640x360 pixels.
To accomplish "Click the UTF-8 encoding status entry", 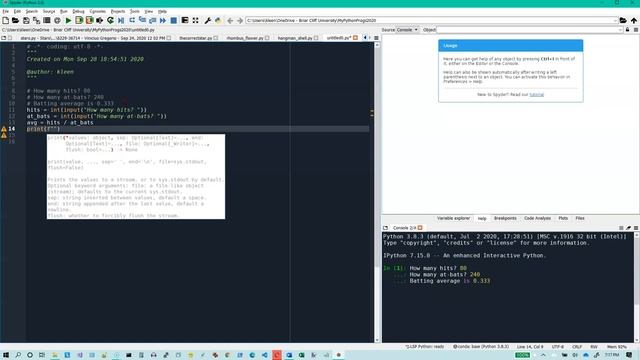I will click(x=558, y=347).
